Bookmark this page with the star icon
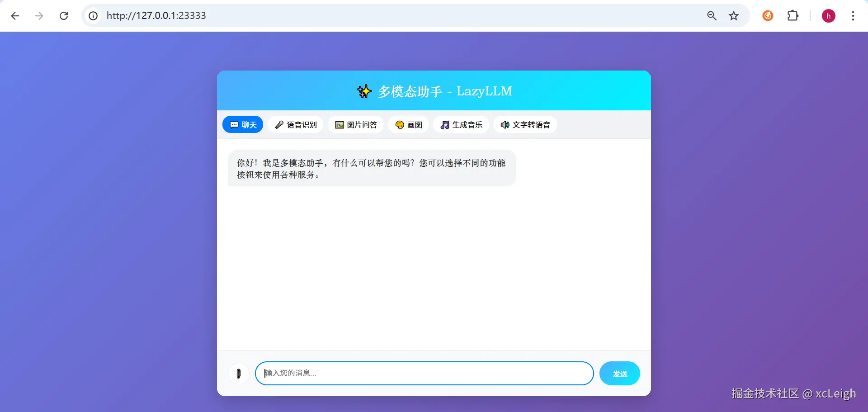 pyautogui.click(x=734, y=16)
